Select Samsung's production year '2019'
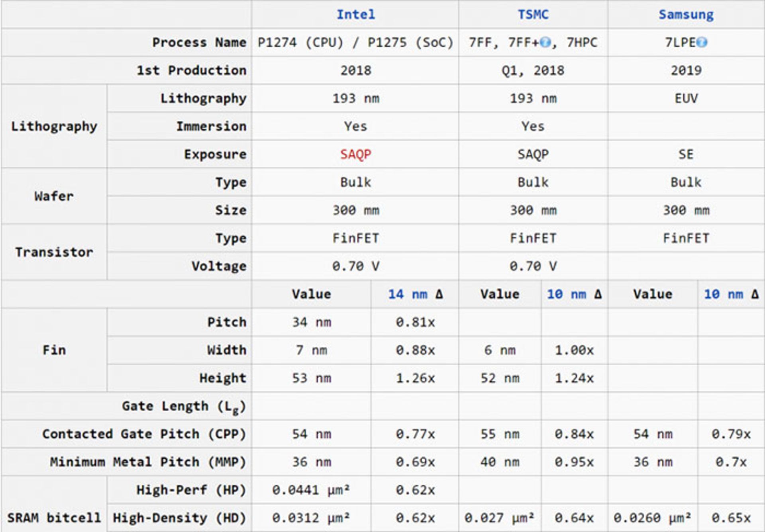 (686, 70)
